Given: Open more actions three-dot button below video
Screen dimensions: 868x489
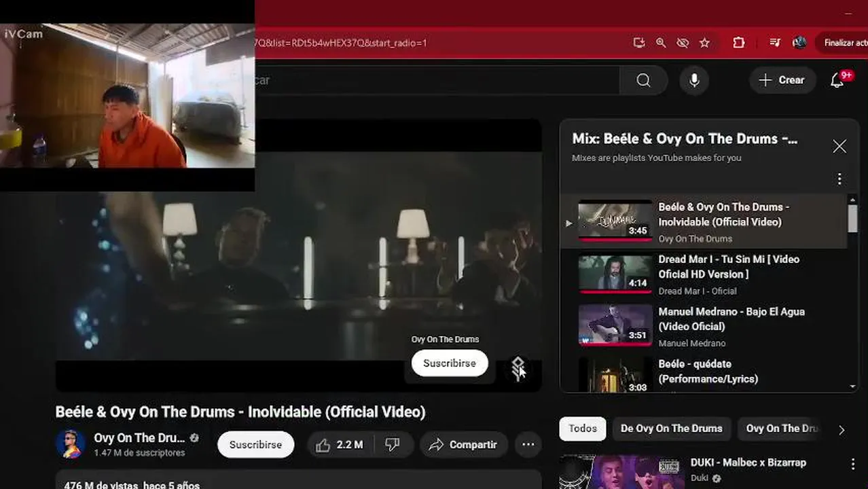Looking at the screenshot, I should pos(528,445).
